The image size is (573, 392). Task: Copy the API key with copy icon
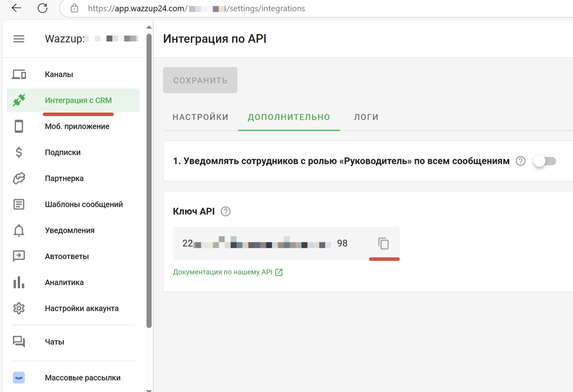384,243
